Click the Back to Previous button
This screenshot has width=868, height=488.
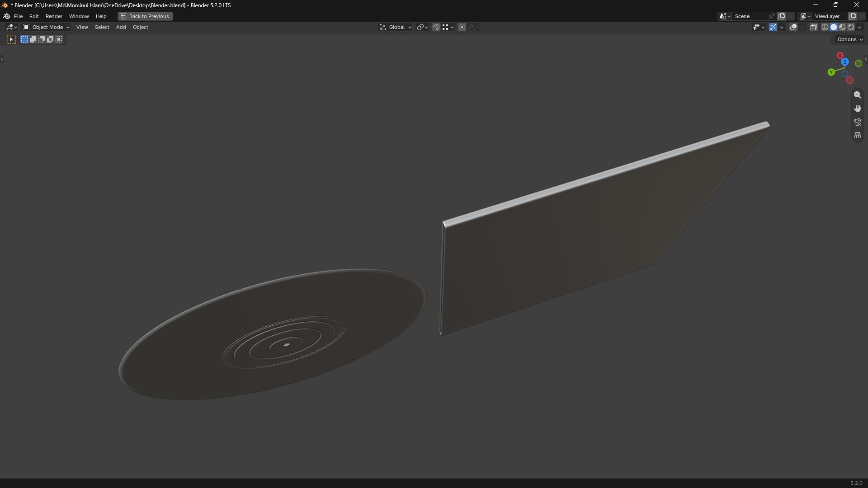click(145, 16)
